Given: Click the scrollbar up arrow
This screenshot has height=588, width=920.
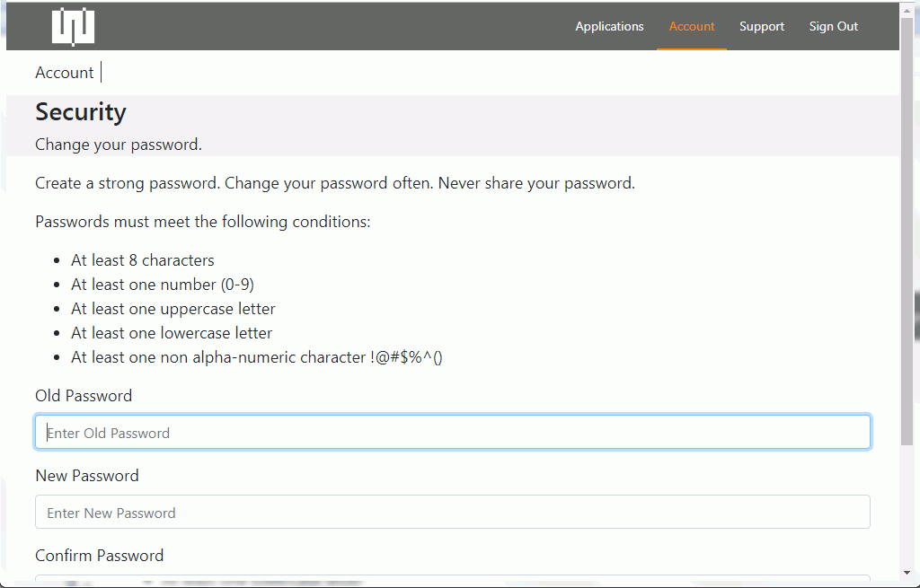Looking at the screenshot, I should (x=907, y=9).
